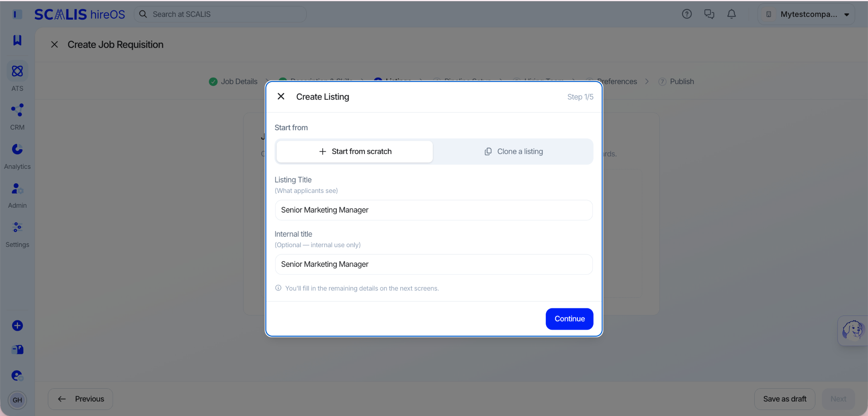Click the blue plus create icon

click(x=17, y=326)
